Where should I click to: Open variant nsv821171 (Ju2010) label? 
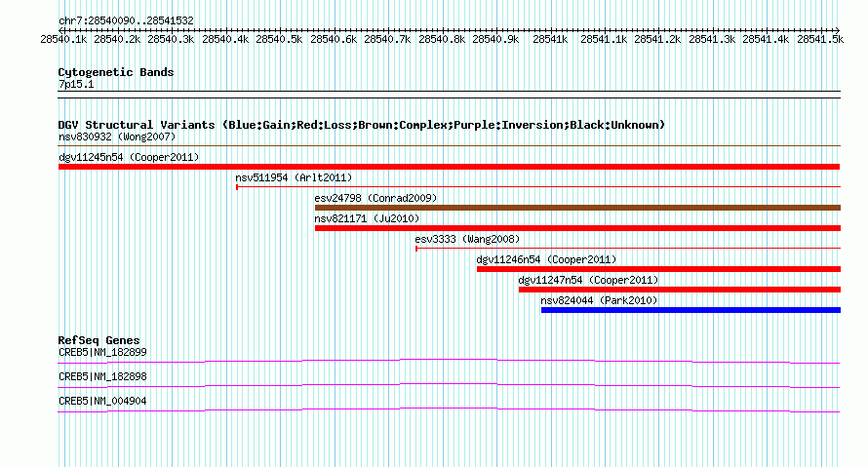click(367, 218)
